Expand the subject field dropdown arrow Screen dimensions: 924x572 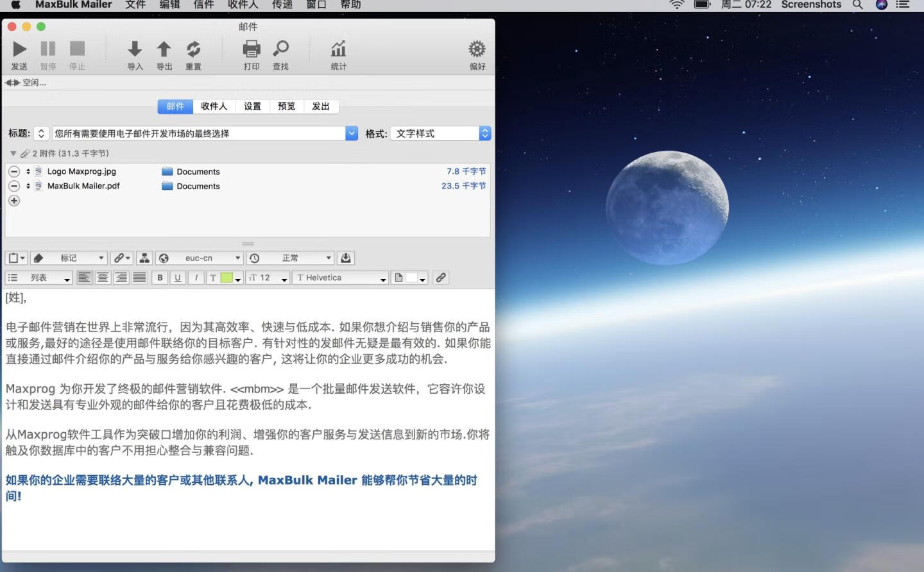(x=352, y=133)
